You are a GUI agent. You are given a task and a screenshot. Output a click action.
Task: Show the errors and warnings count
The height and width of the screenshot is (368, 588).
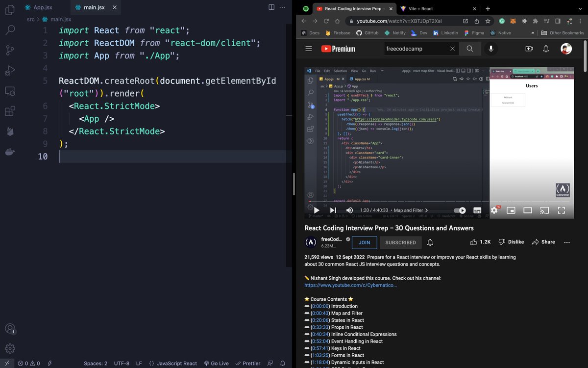tap(29, 364)
